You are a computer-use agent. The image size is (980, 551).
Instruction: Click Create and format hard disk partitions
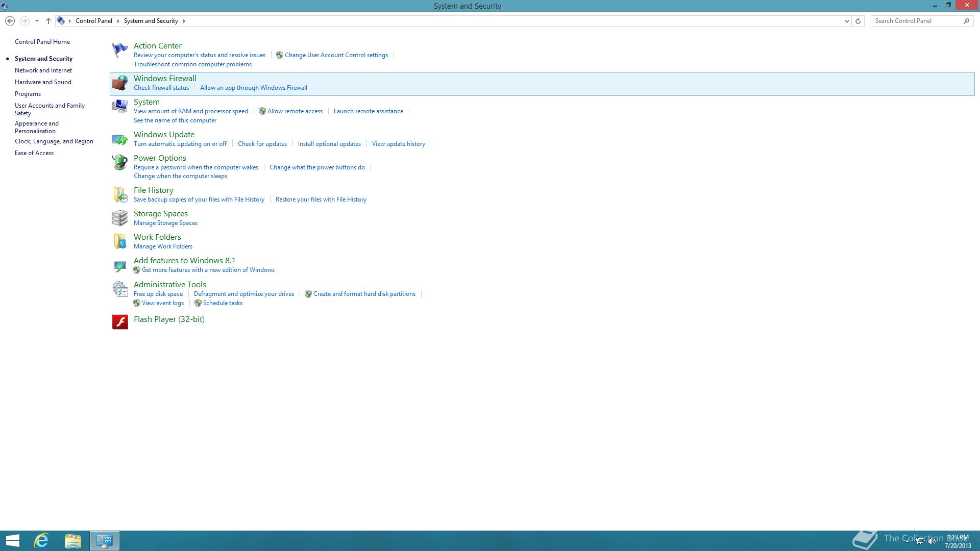coord(364,294)
